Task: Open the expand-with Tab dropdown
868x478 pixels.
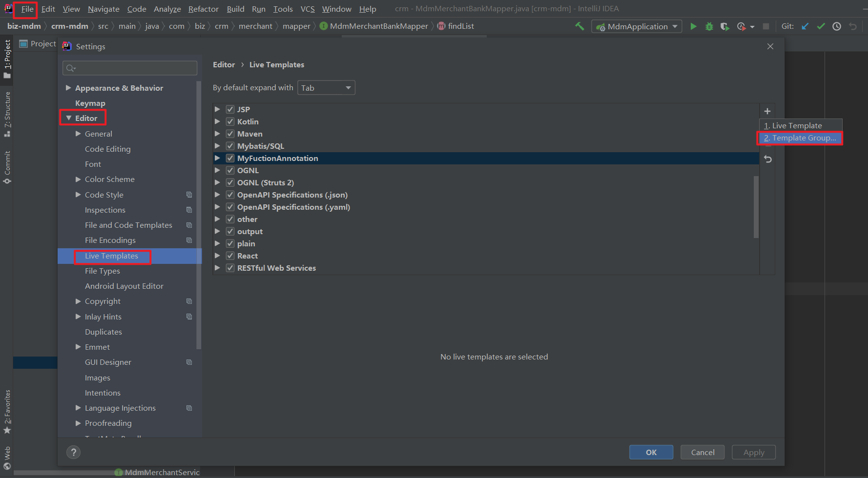Action: click(326, 88)
